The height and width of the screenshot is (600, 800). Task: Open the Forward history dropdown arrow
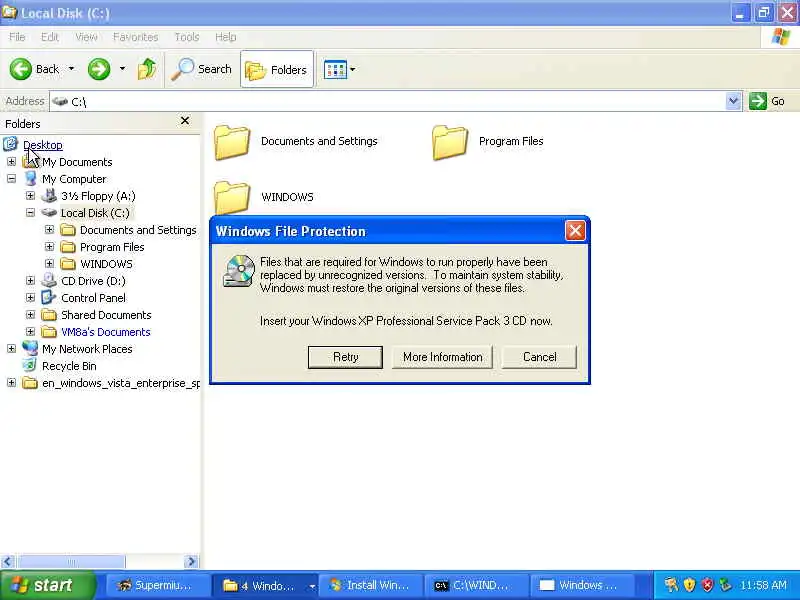coord(122,69)
